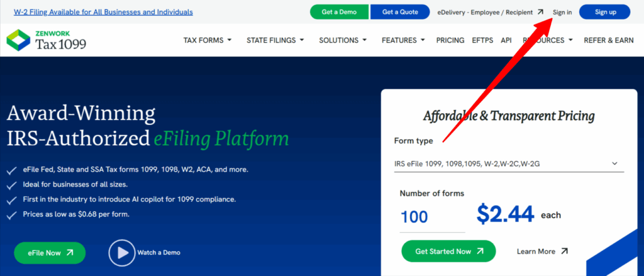Viewport: 644px width, 276px height.
Task: Click 'Ideal for businesses of all sizes' text
Action: [75, 184]
